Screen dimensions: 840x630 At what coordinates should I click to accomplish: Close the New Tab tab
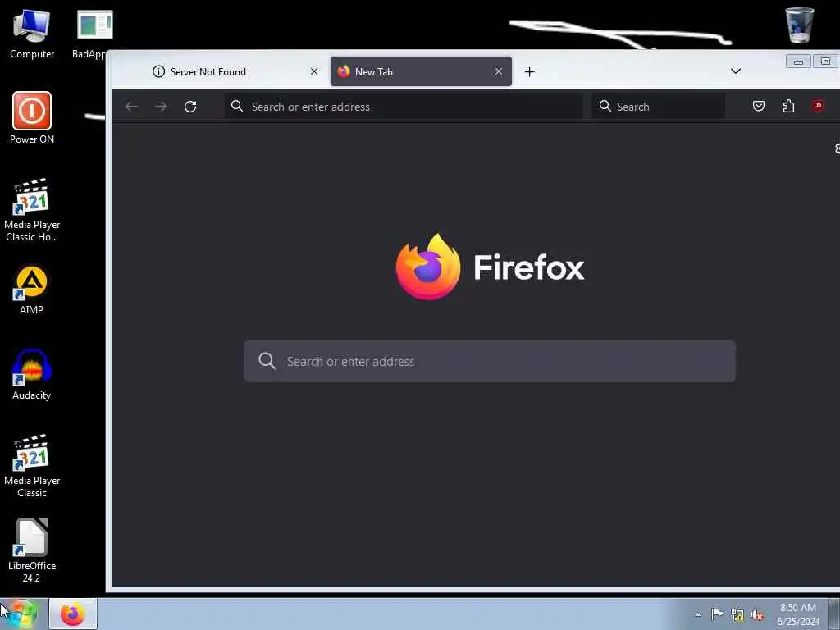(499, 72)
